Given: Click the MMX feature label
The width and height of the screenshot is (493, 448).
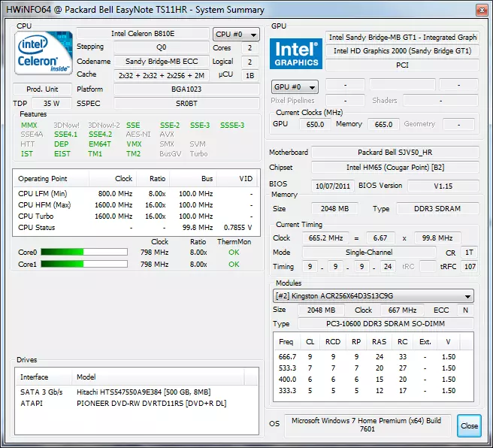Looking at the screenshot, I should coord(29,125).
